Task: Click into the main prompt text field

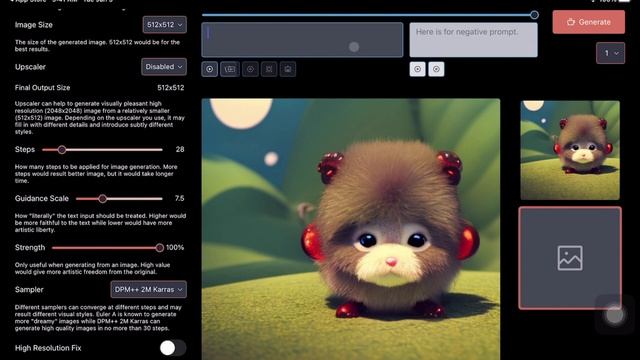Action: [x=302, y=40]
